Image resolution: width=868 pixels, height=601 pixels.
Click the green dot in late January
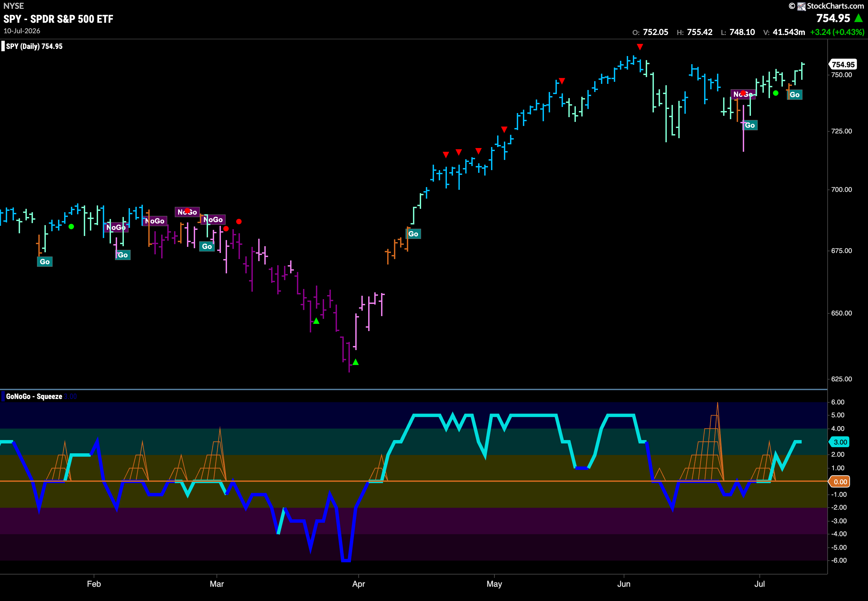[x=71, y=227]
